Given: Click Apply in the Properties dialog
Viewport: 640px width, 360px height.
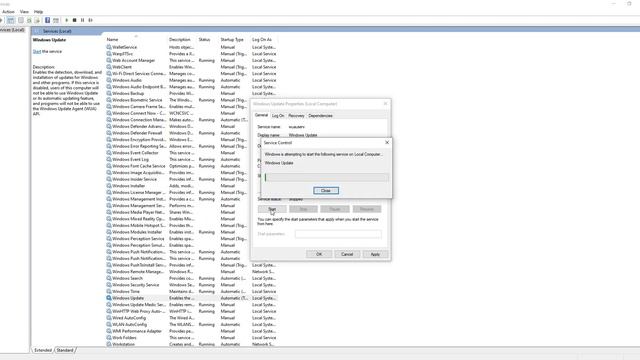Looking at the screenshot, I should pos(375,254).
